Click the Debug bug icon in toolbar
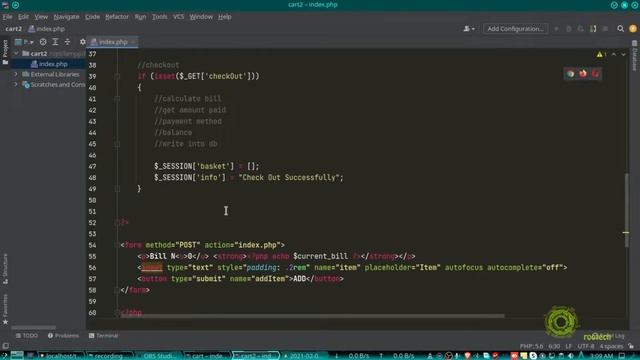 [x=569, y=29]
